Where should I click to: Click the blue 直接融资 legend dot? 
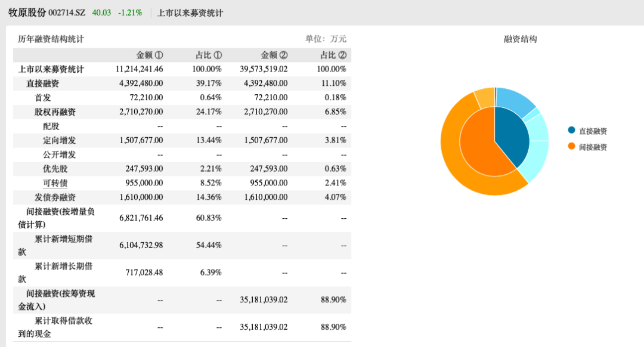click(572, 131)
